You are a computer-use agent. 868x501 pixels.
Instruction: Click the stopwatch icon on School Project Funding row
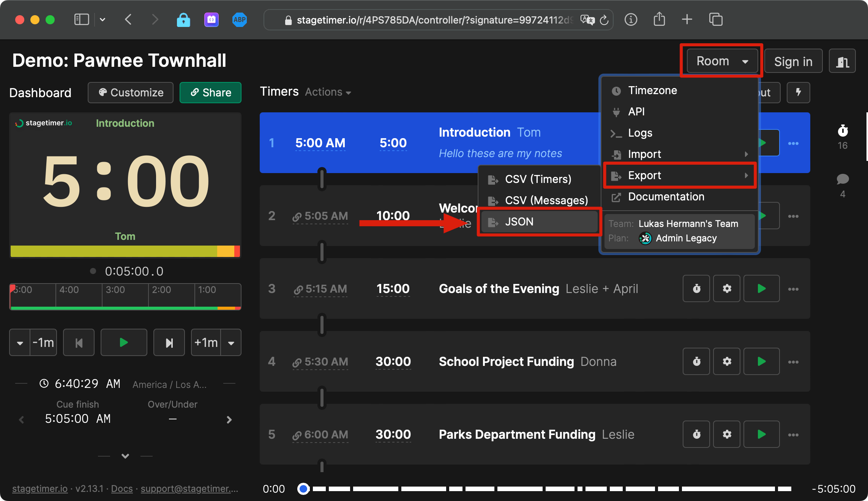click(696, 361)
